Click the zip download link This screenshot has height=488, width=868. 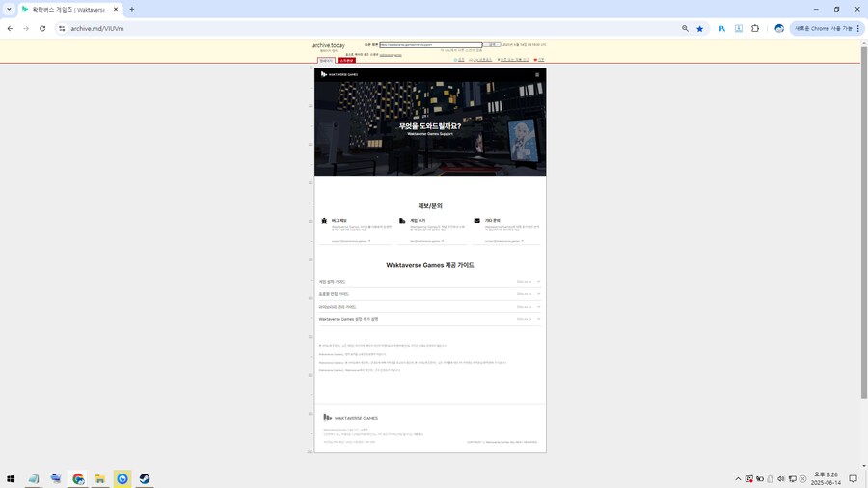pos(480,60)
